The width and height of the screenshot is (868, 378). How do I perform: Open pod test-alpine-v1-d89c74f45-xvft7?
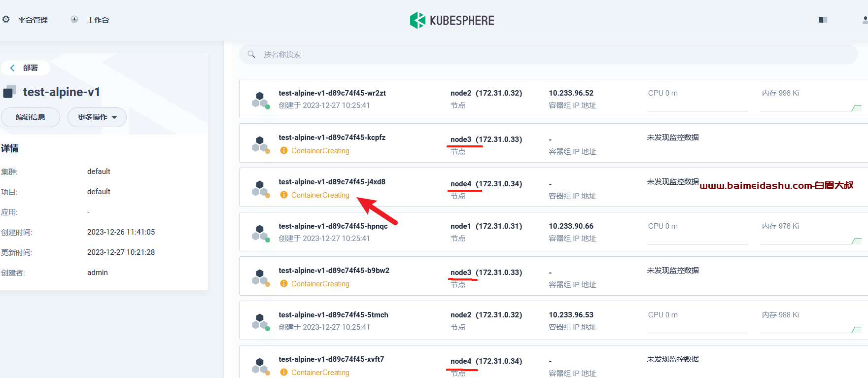click(331, 359)
